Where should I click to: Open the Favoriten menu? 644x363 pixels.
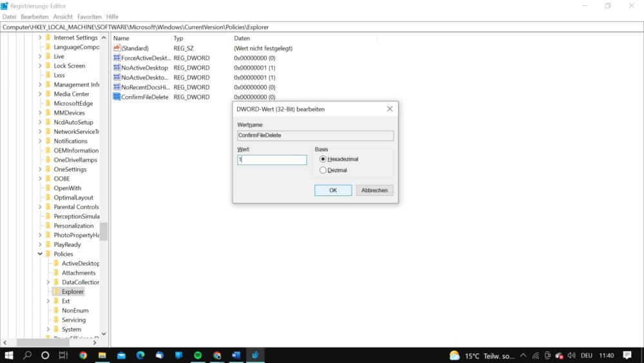pos(89,17)
